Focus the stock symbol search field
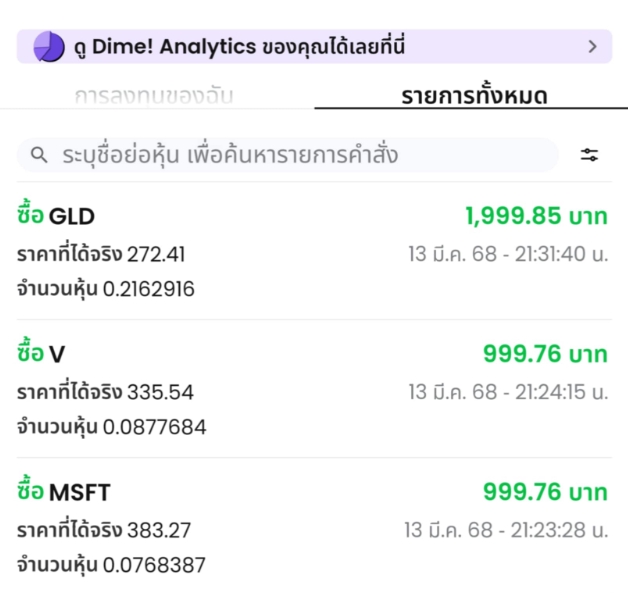The image size is (628, 594). point(288,155)
